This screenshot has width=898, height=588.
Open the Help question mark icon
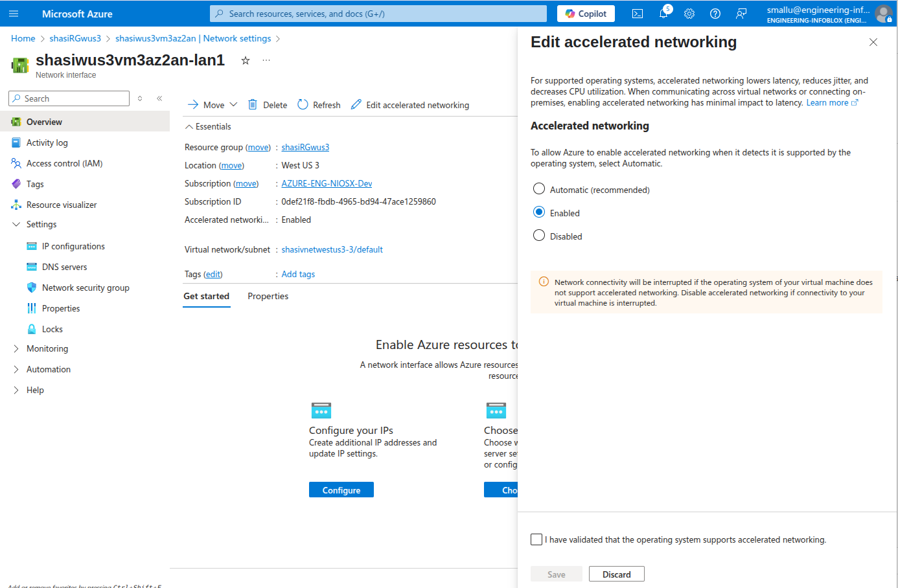pos(715,14)
